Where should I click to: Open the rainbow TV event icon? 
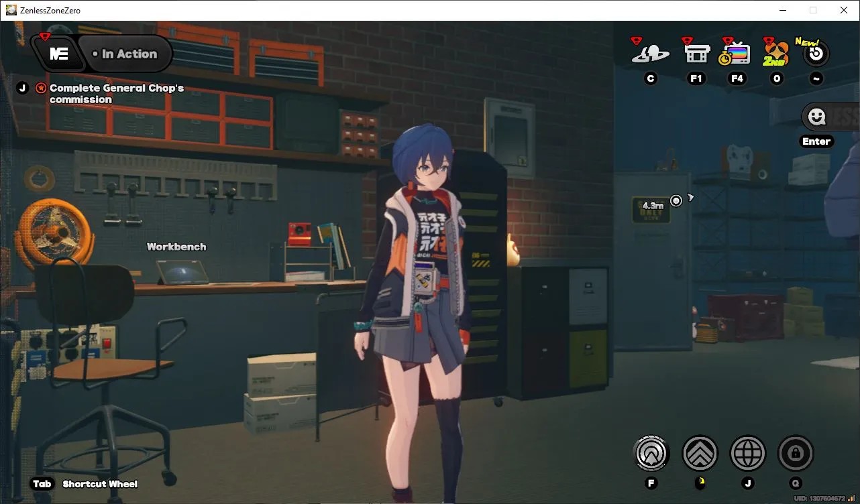(735, 53)
